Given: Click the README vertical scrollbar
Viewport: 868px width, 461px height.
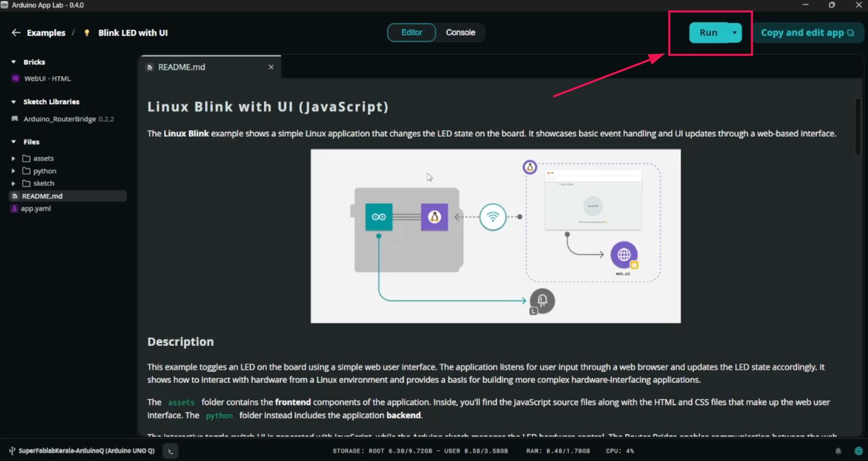Looking at the screenshot, I should 858,127.
